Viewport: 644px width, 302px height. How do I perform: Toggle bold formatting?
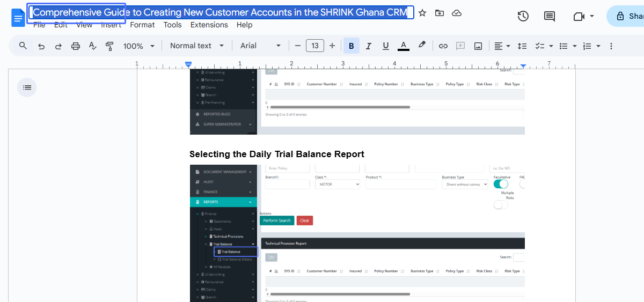[x=351, y=46]
